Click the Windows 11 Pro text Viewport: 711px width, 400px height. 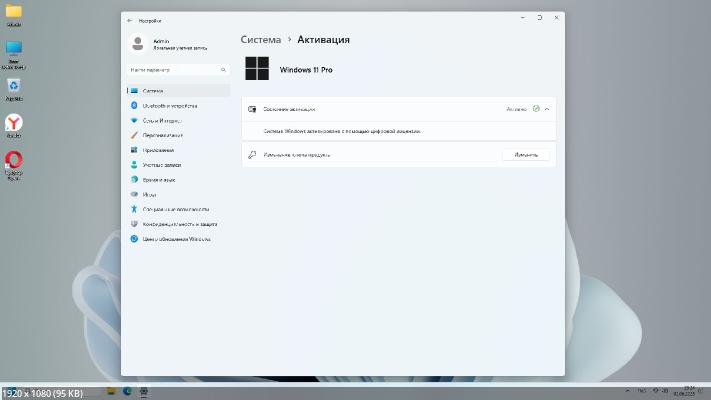click(306, 70)
